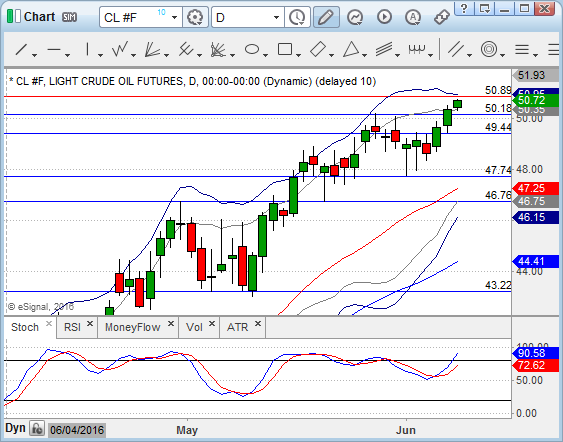This screenshot has width=563, height=442.
Task: Select the horizontal line drawing tool
Action: [x=54, y=50]
